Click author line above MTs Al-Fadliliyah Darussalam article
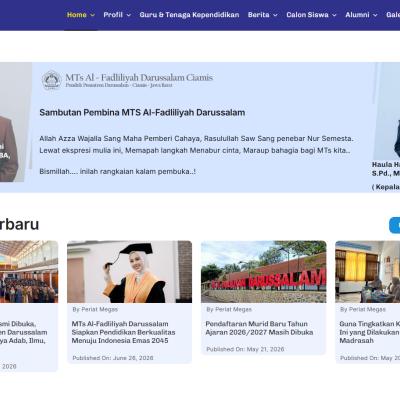This screenshot has width=400, height=400. [x=95, y=309]
